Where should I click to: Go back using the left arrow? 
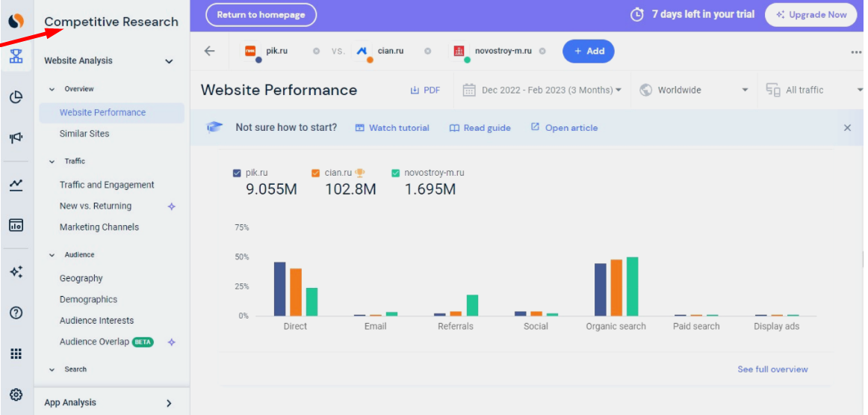tap(209, 51)
